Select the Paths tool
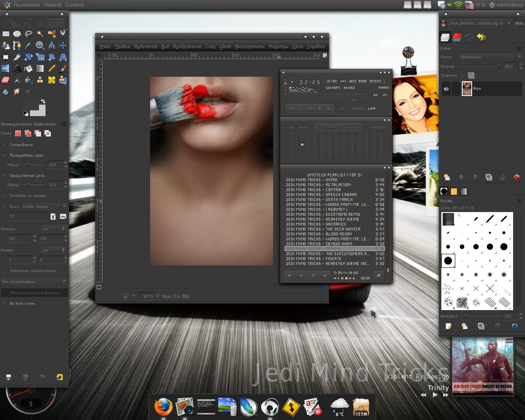This screenshot has width=525, height=420. coord(17,46)
